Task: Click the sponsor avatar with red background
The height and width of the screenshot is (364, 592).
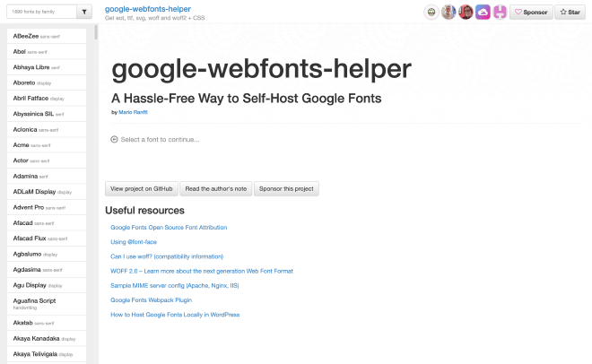Action: [x=466, y=13]
